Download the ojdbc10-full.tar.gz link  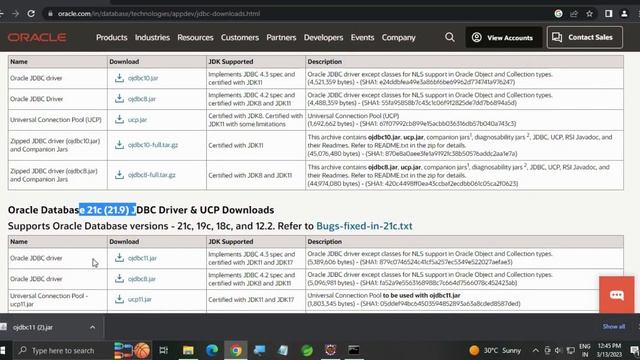tap(153, 145)
